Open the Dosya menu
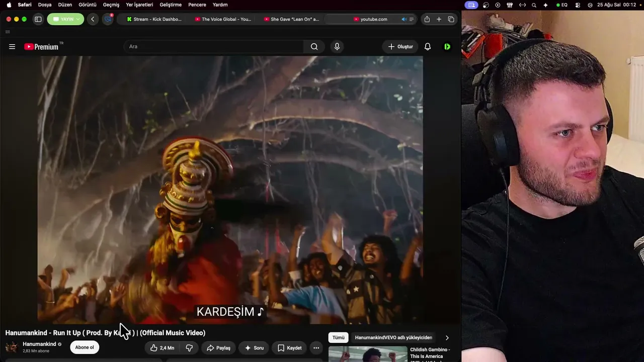This screenshot has height=362, width=644. click(x=45, y=5)
